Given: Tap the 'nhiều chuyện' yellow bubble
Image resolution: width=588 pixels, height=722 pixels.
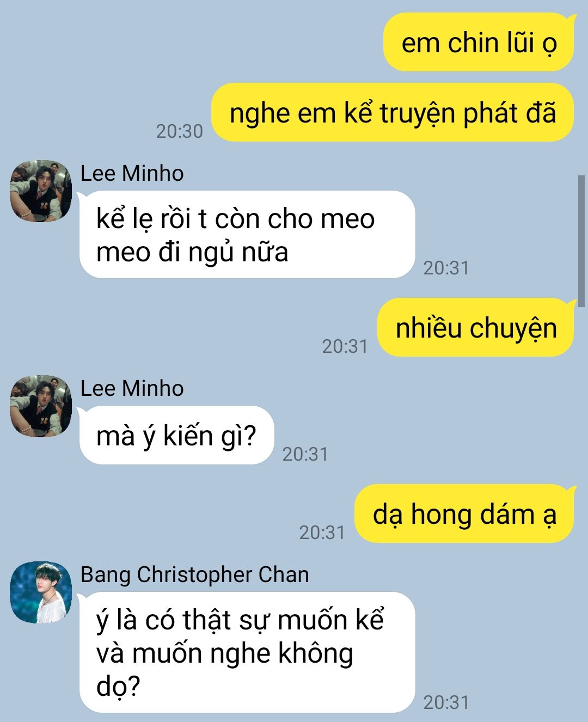Looking at the screenshot, I should [x=476, y=327].
